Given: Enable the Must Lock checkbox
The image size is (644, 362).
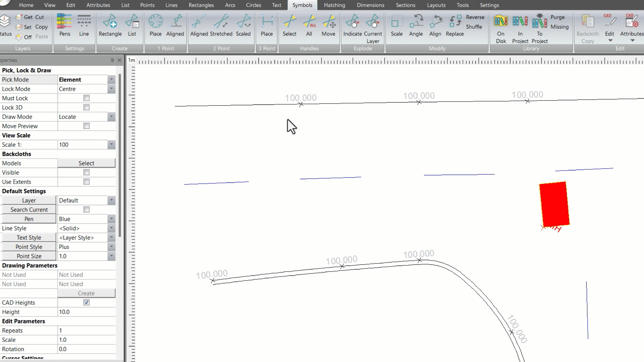Looking at the screenshot, I should click(86, 98).
